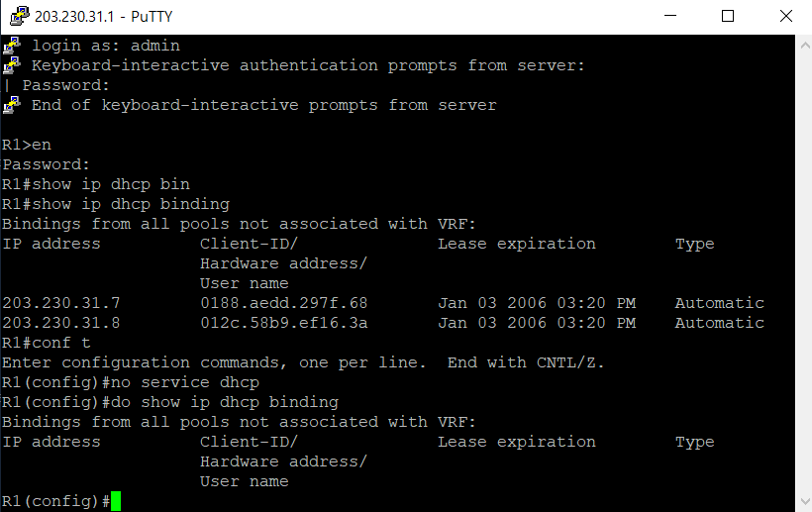This screenshot has width=812, height=512.
Task: Minimize the PuTTY window
Action: point(670,16)
